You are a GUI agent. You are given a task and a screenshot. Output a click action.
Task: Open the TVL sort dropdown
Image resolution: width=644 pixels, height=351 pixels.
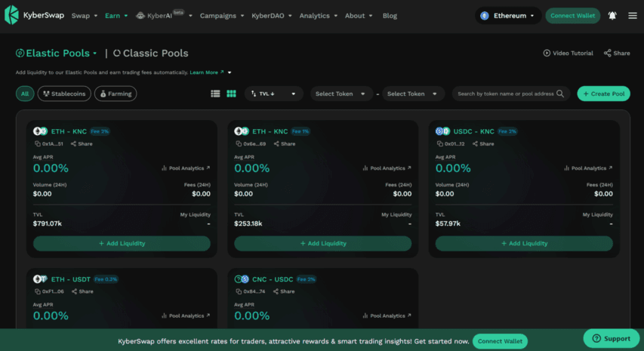click(273, 94)
